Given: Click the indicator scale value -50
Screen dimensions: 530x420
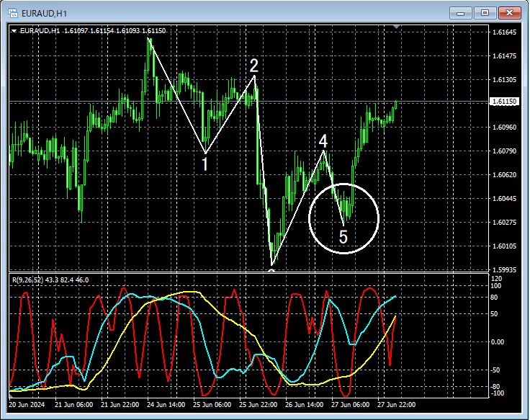Looking at the screenshot, I should (x=495, y=370).
